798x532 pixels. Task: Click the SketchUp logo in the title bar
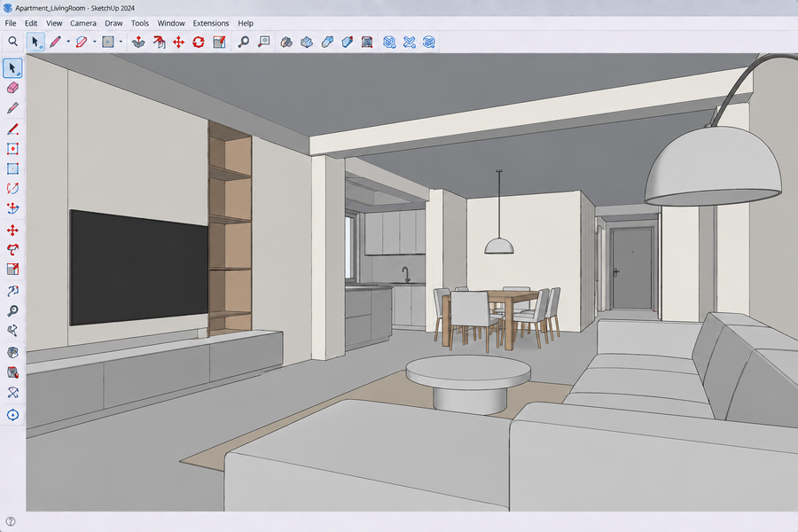pos(8,8)
